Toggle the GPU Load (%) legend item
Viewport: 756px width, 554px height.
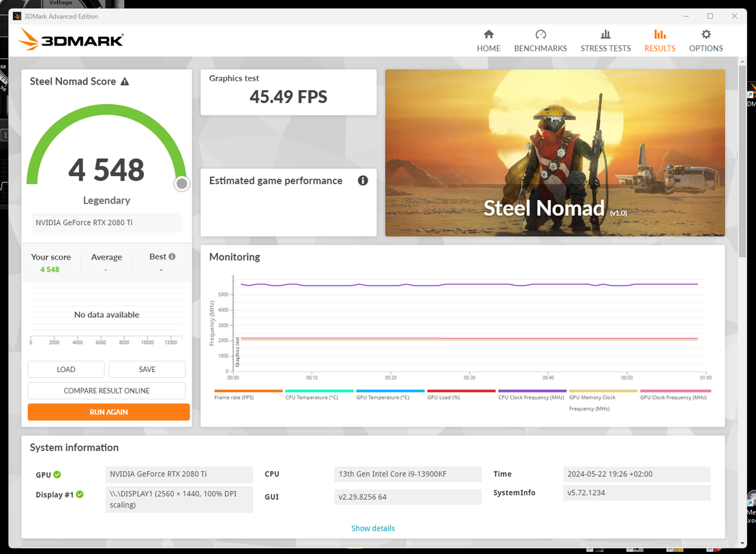[x=461, y=395]
